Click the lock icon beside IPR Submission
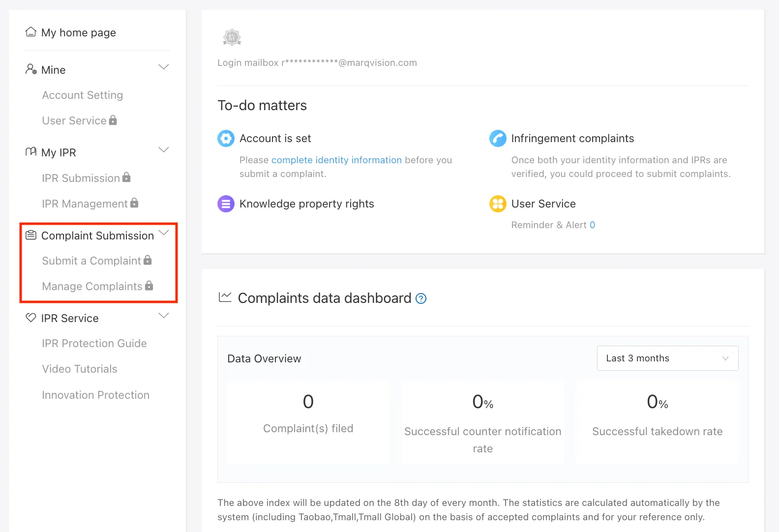This screenshot has width=779, height=532. pos(126,177)
